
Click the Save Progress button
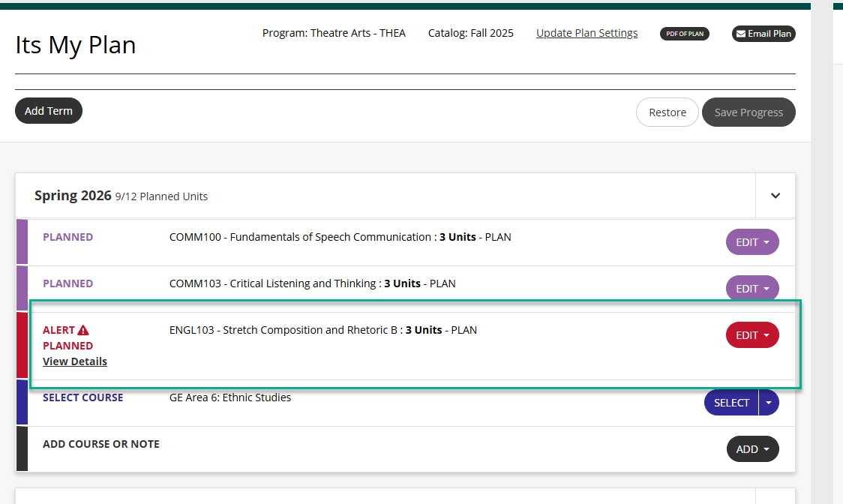[748, 112]
